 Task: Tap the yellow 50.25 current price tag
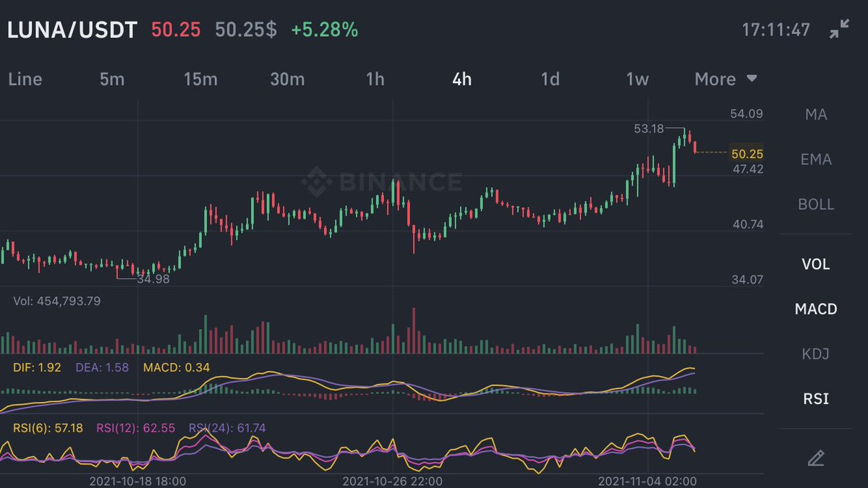747,153
